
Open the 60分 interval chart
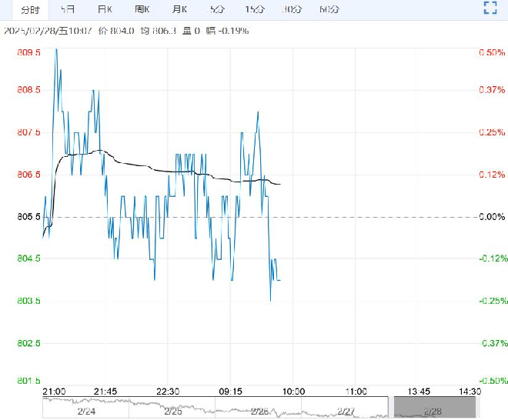point(329,10)
